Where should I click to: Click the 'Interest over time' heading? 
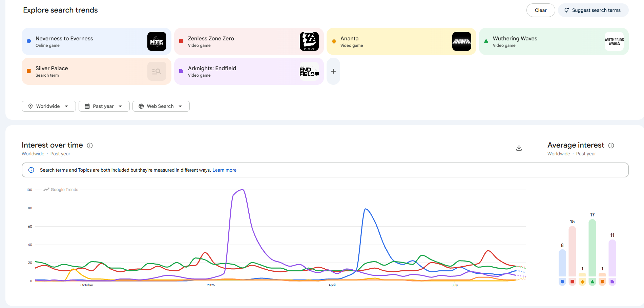[52, 145]
